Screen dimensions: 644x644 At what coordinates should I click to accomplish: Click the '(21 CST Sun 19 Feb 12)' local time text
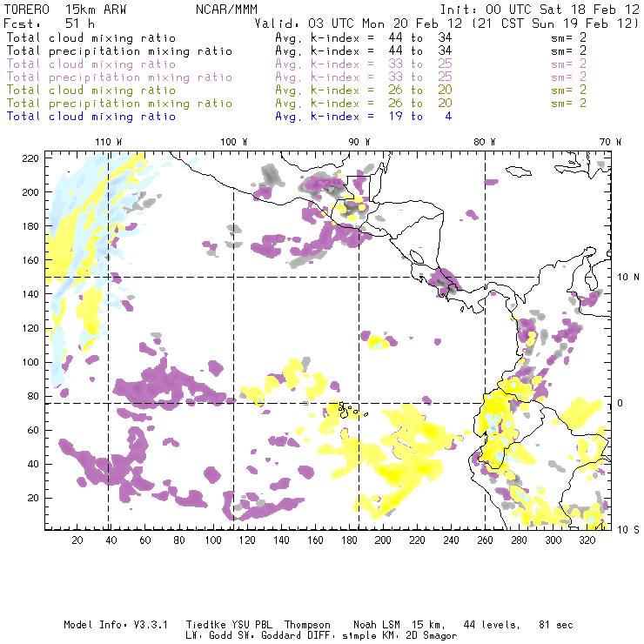(x=555, y=23)
